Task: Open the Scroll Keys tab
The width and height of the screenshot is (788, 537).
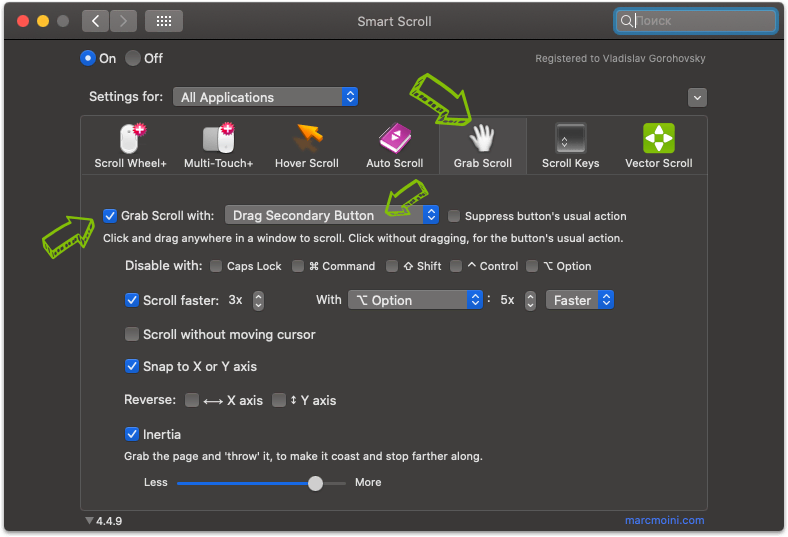Action: (x=570, y=146)
